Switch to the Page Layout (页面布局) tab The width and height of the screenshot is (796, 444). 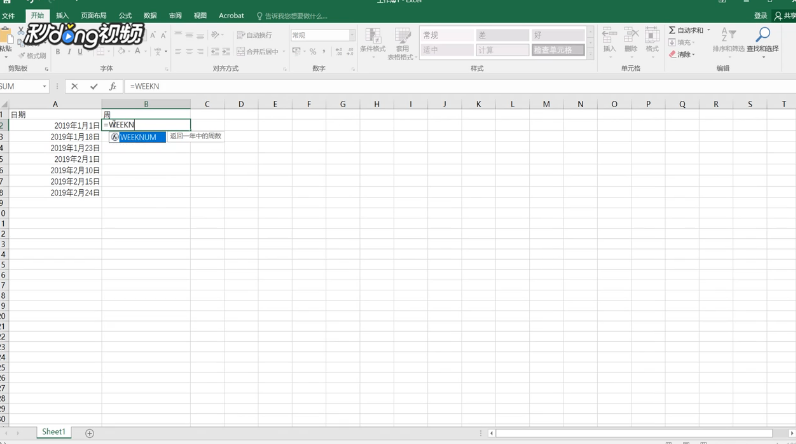click(93, 16)
